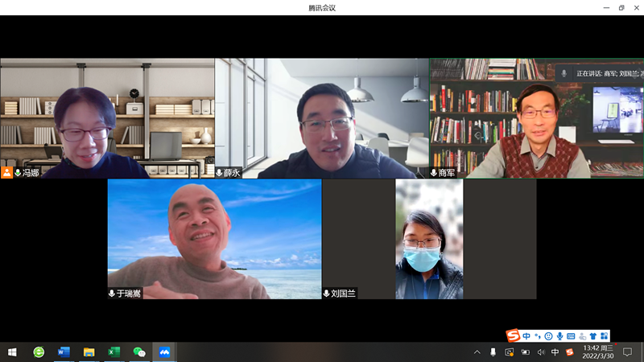This screenshot has width=644, height=362.
Task: Click the Tencent Meeting taskbar icon
Action: pyautogui.click(x=164, y=352)
